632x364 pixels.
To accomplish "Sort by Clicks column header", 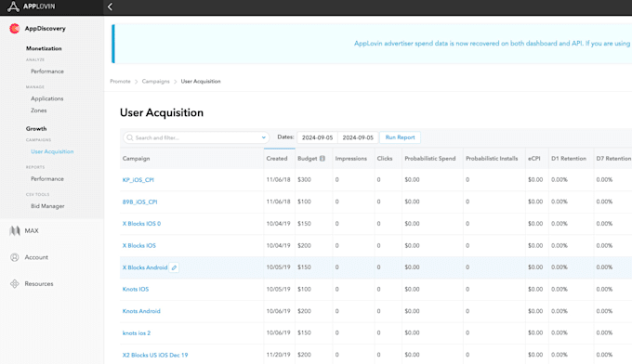I will pos(385,159).
